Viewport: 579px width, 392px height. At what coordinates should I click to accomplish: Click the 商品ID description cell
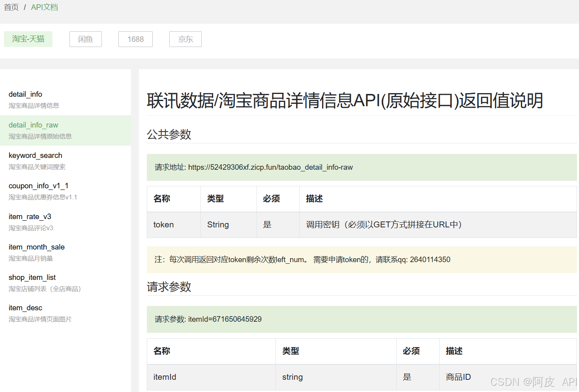(x=508, y=377)
